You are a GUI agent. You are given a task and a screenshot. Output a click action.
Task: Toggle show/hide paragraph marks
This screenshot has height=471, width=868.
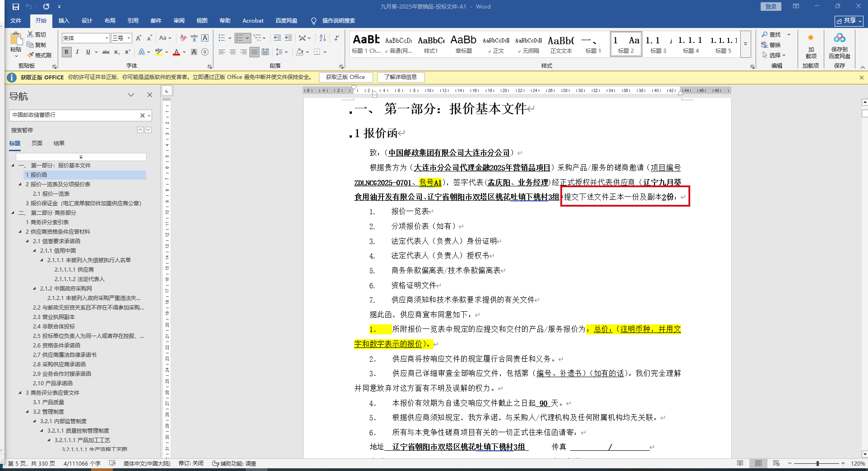coord(337,38)
